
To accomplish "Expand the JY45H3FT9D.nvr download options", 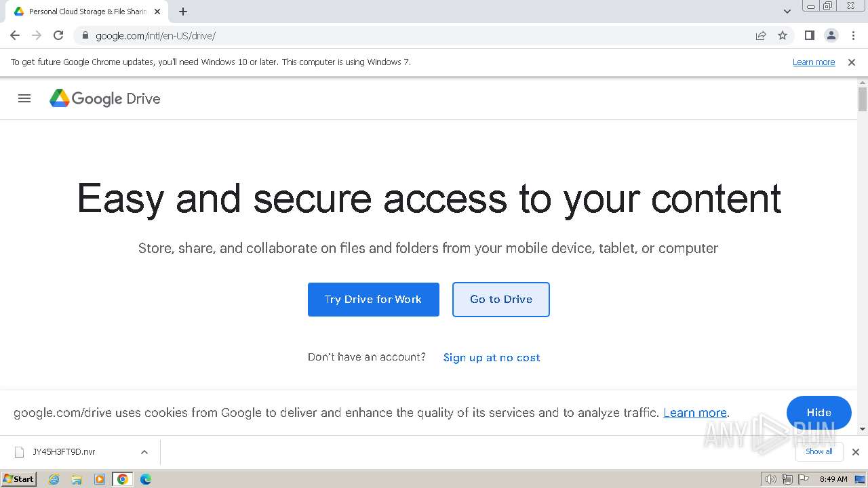I will point(144,452).
